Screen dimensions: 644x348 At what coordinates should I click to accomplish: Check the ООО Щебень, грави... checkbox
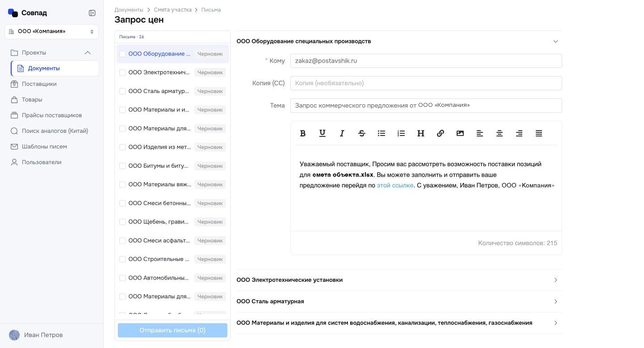pyautogui.click(x=123, y=222)
